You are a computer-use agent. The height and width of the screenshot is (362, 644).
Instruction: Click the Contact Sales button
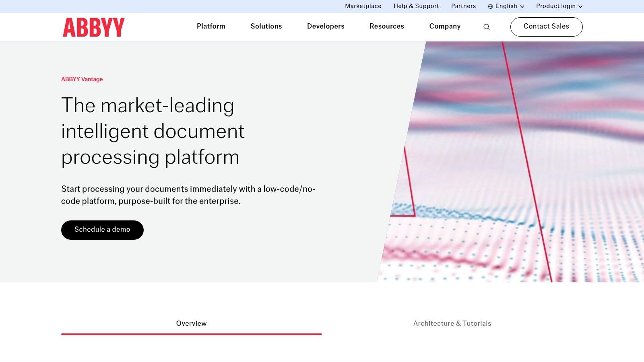click(547, 27)
